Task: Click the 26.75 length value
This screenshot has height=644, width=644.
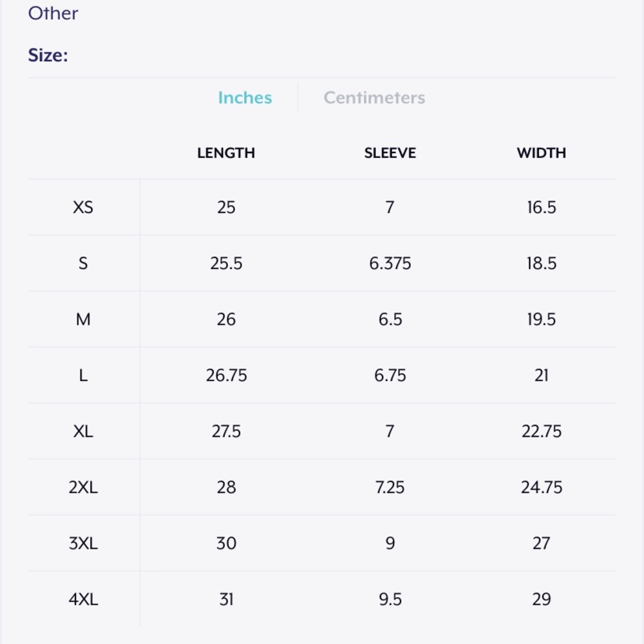Action: [x=226, y=375]
